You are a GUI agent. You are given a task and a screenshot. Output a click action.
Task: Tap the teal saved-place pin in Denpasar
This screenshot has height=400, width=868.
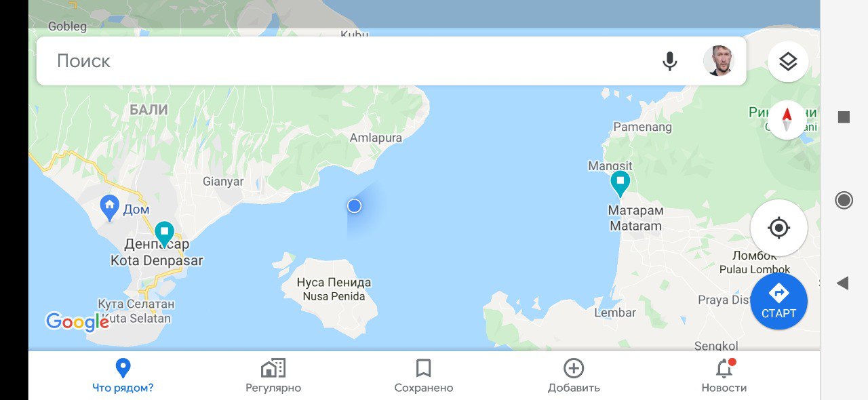[164, 234]
